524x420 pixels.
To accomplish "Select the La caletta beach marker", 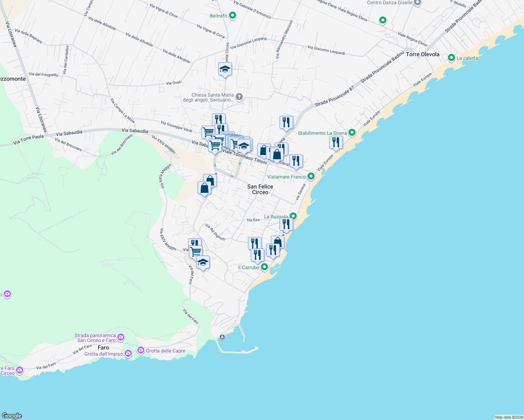I will [x=451, y=58].
